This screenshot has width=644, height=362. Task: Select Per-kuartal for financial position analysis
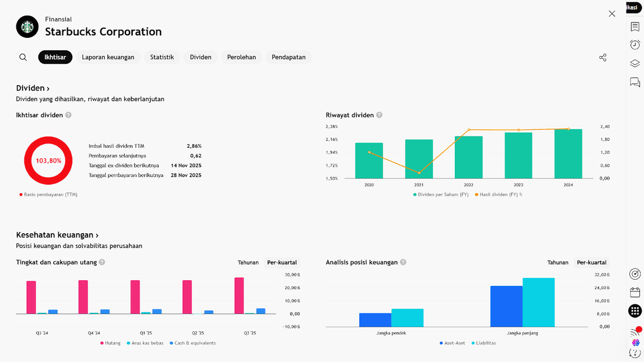pyautogui.click(x=591, y=263)
